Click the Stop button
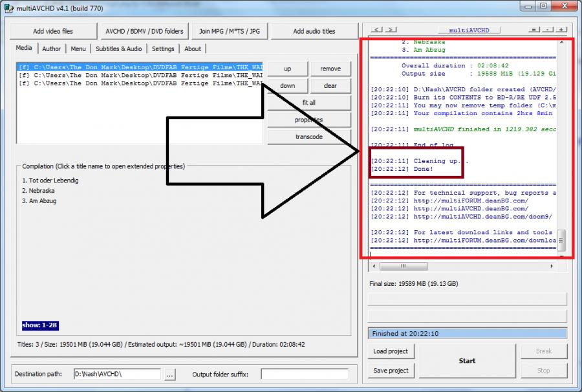 click(544, 371)
